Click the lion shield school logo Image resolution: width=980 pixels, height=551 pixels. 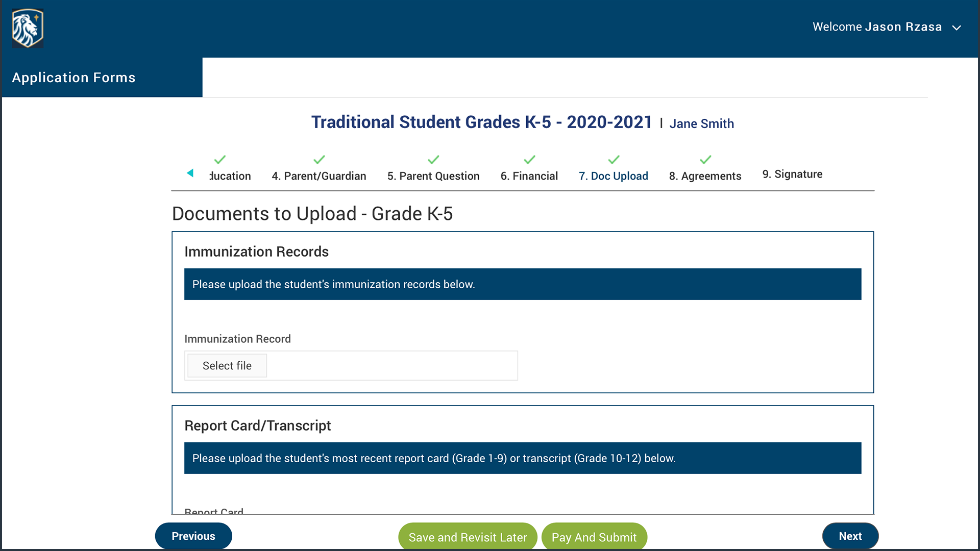[x=28, y=29]
